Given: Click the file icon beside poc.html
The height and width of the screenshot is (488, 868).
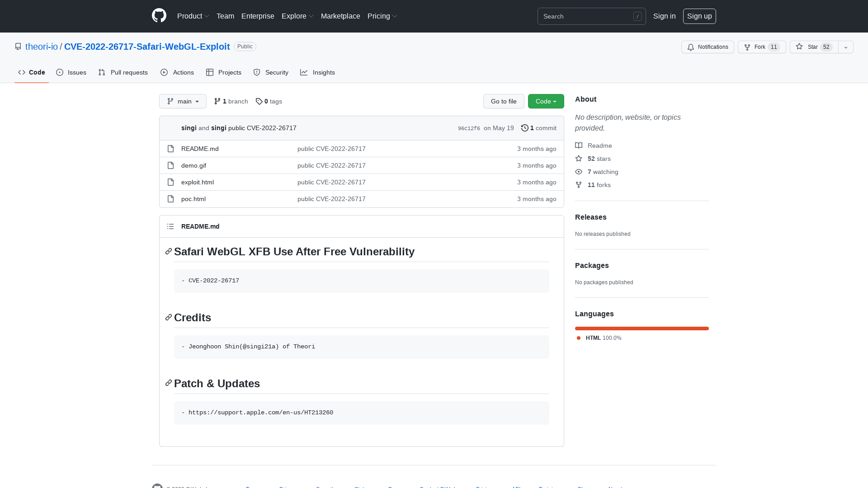Looking at the screenshot, I should (x=170, y=199).
